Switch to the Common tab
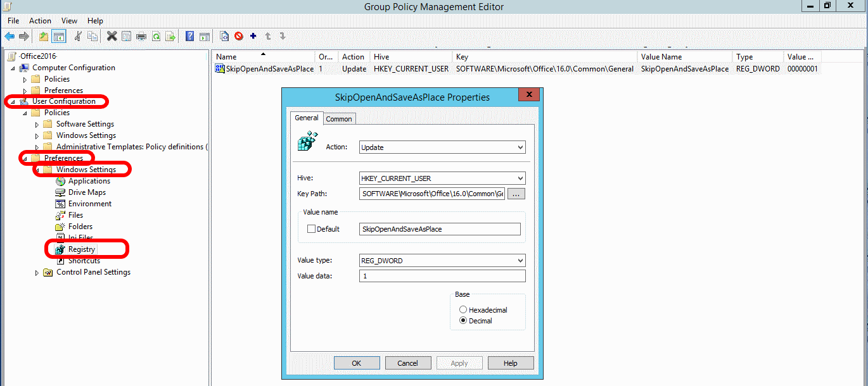The height and width of the screenshot is (386, 868). [x=339, y=119]
